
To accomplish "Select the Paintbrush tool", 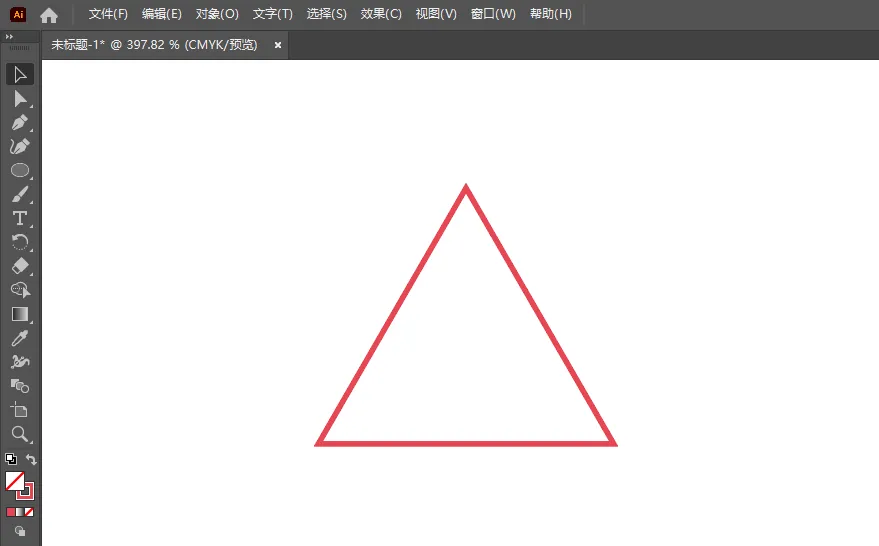I will (x=20, y=195).
